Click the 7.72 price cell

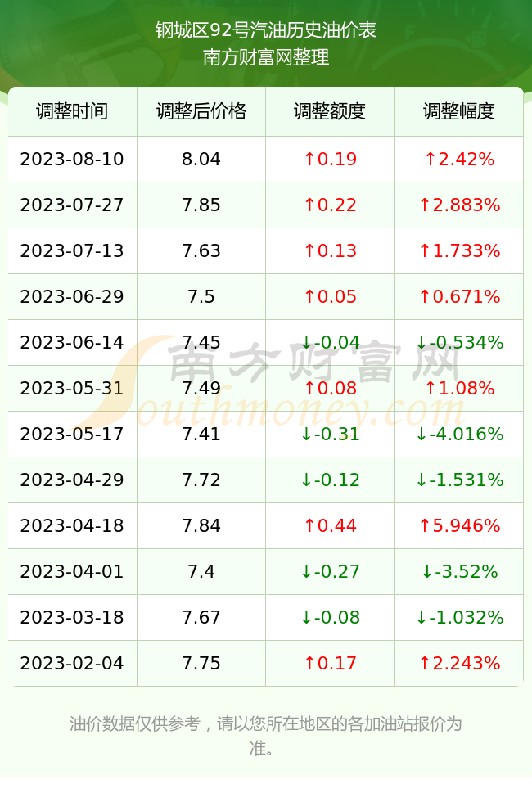pos(201,480)
